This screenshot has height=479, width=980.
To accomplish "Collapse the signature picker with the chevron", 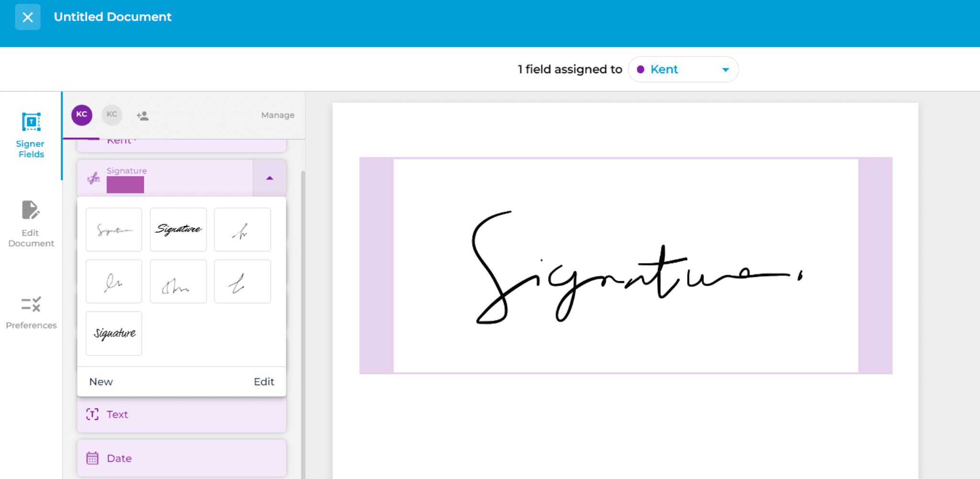I will click(x=270, y=178).
